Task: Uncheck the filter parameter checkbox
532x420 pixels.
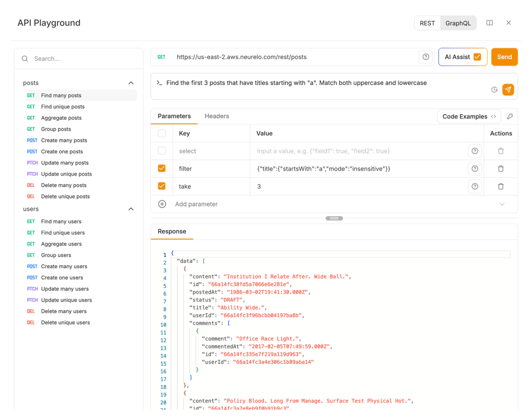Action: [162, 169]
